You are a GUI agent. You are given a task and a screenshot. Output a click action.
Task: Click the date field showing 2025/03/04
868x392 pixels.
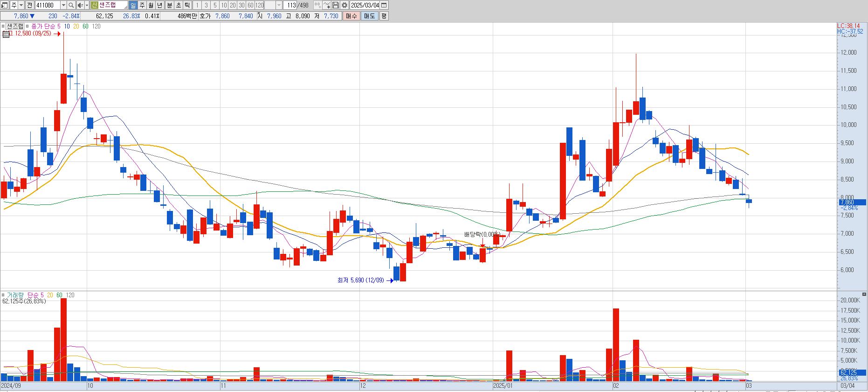point(365,5)
